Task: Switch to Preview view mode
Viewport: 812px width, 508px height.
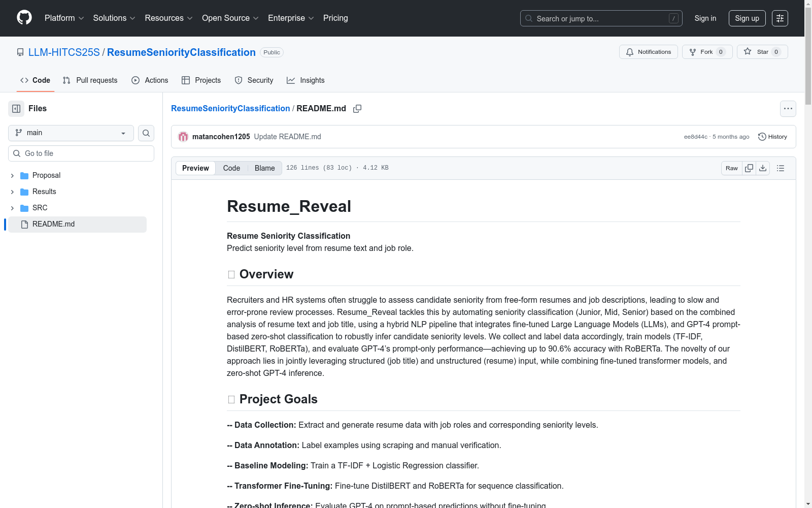Action: (195, 168)
